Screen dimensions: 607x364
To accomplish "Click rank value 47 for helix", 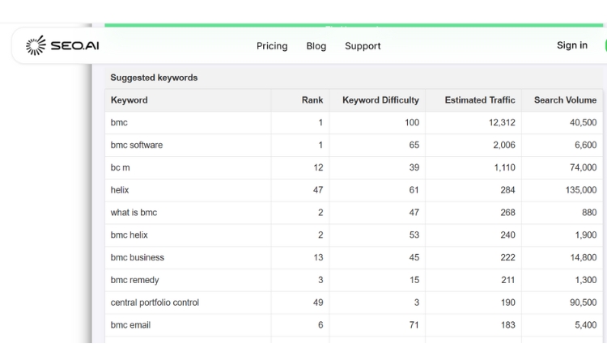I will [x=318, y=190].
